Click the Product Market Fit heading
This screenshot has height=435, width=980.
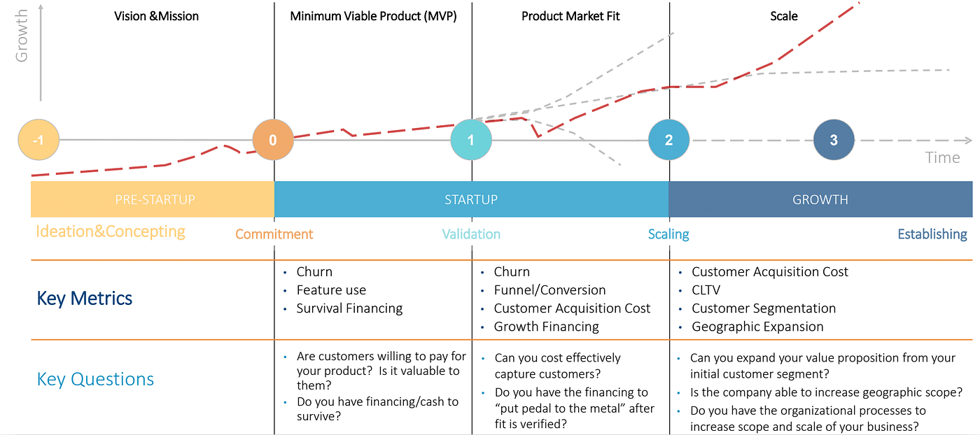[570, 15]
